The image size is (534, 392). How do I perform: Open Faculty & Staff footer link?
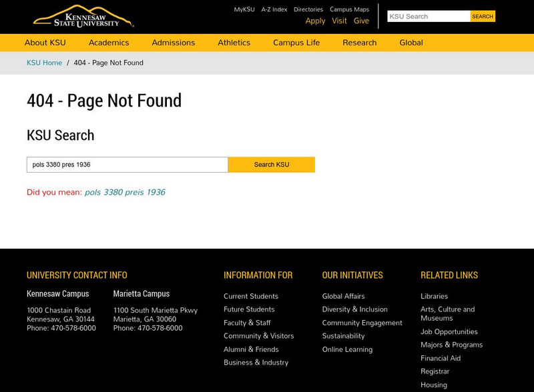[247, 323]
